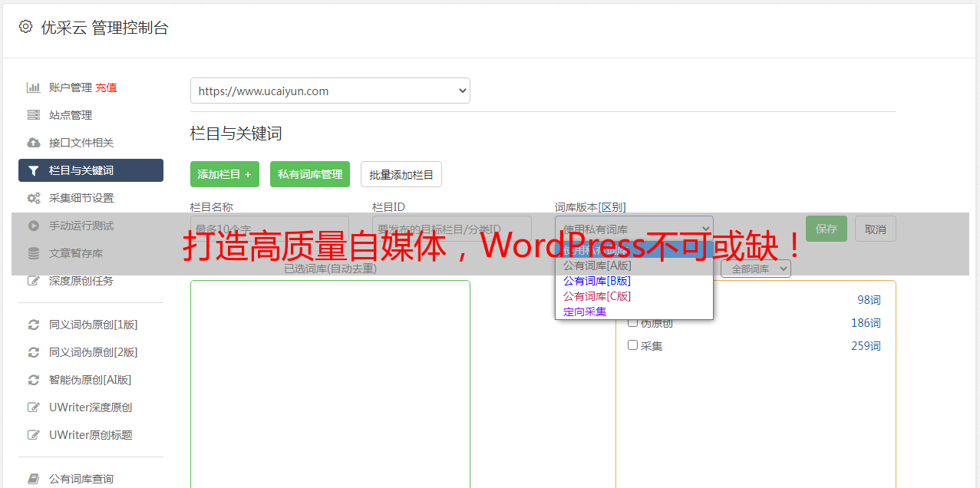Click the 私有词库管理 button

[310, 174]
